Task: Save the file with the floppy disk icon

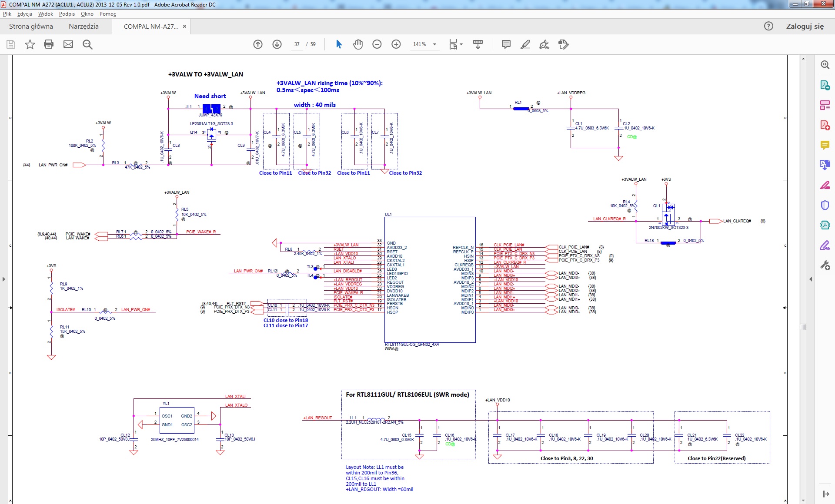Action: pos(11,44)
